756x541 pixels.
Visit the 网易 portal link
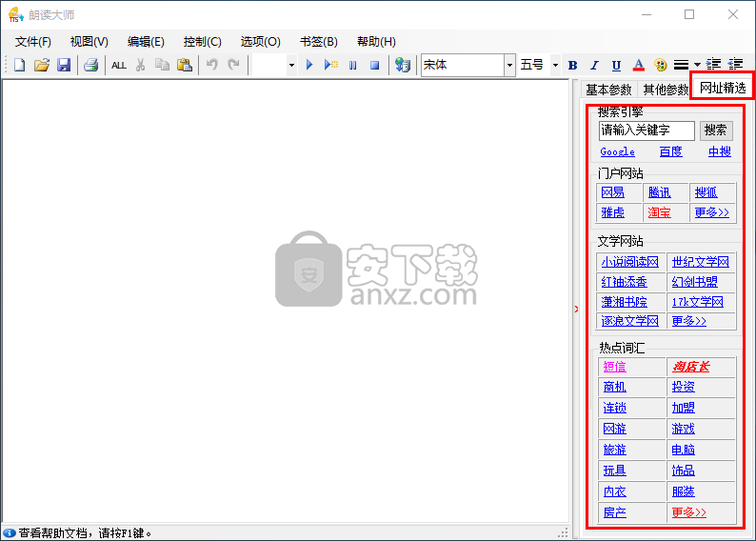click(x=613, y=192)
